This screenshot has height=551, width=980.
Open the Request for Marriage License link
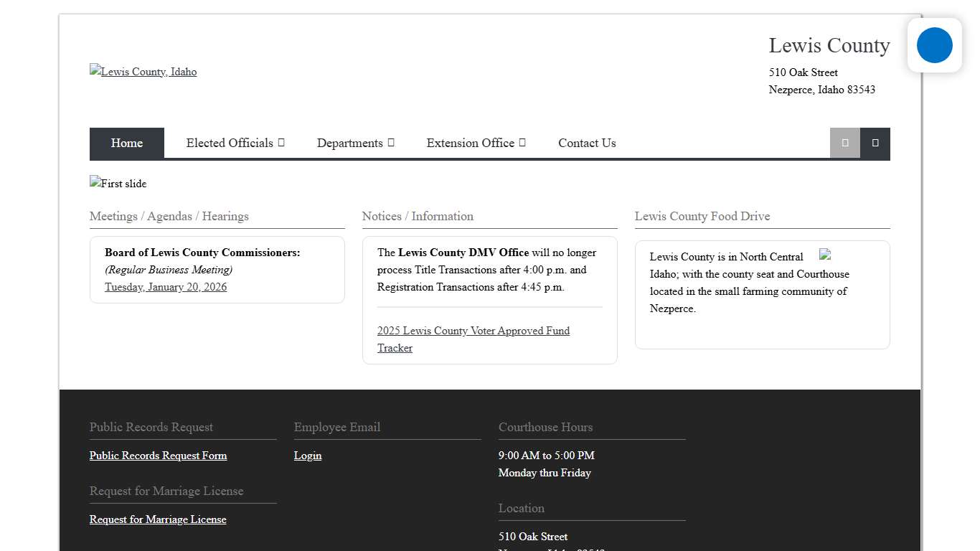(158, 519)
